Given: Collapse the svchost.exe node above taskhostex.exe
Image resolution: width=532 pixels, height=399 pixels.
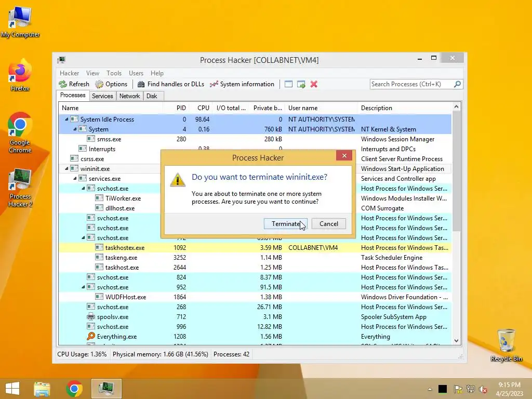Looking at the screenshot, I should click(83, 237).
